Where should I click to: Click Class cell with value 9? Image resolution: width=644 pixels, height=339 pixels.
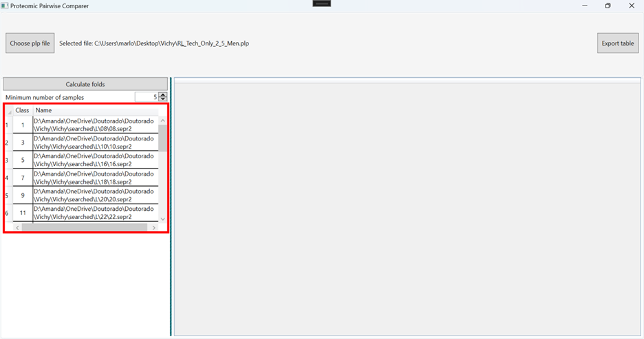pos(23,196)
